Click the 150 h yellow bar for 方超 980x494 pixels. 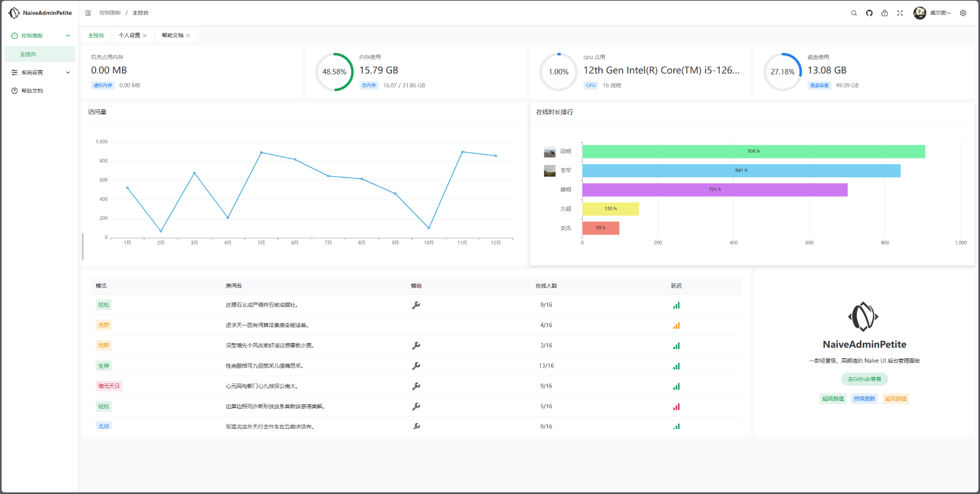point(610,209)
